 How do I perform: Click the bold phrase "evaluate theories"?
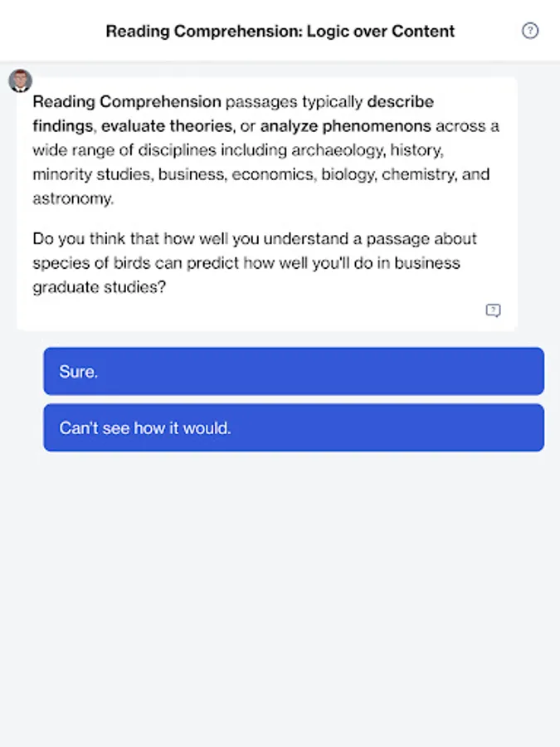(x=168, y=127)
